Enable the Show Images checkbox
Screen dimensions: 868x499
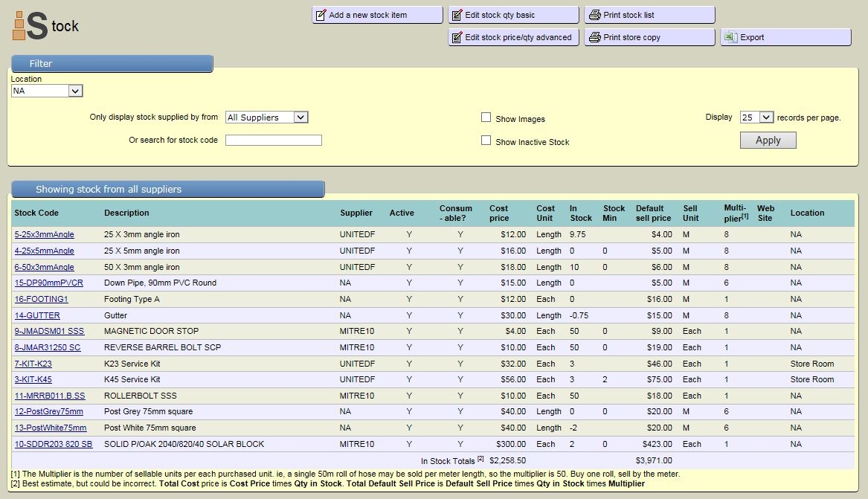pyautogui.click(x=486, y=117)
